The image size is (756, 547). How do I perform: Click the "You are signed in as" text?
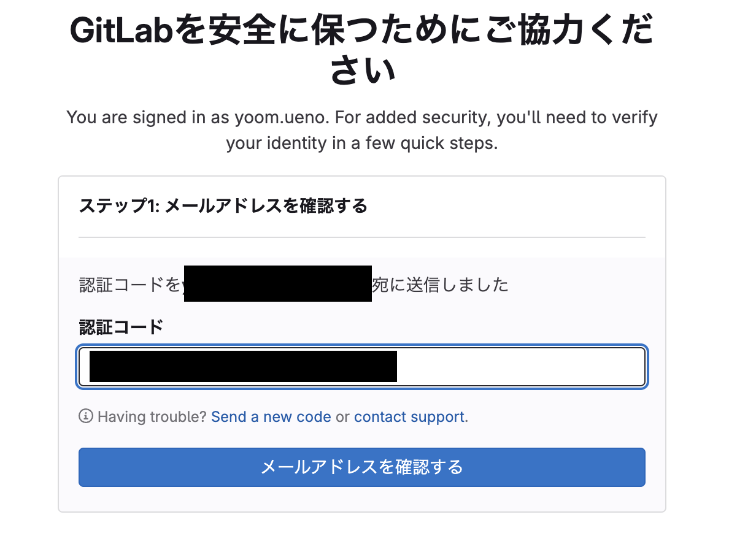[x=148, y=117]
